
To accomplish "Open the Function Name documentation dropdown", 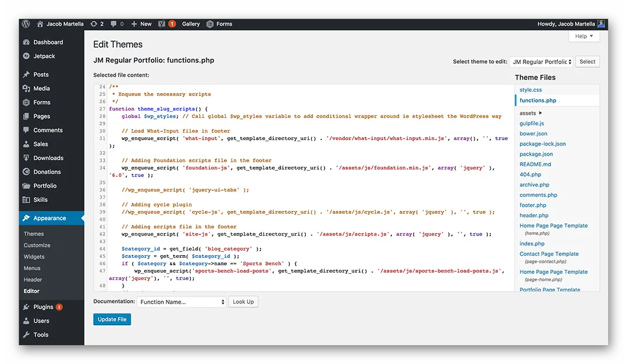I will point(181,302).
